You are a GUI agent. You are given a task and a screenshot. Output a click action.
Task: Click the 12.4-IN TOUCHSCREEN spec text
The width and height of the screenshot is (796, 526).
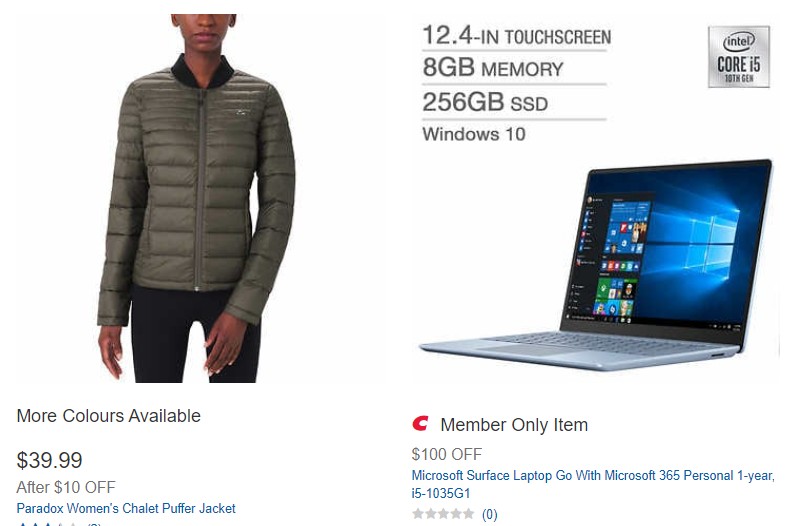click(x=516, y=36)
